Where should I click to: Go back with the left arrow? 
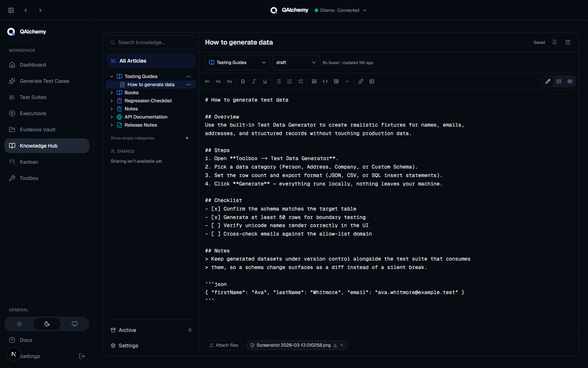[26, 10]
